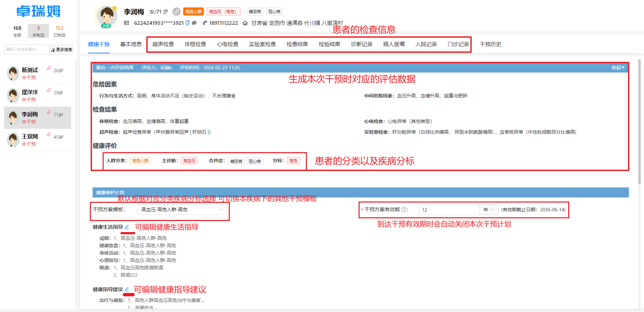
Task: Edit 健康生活指导 with pencil icon
Action: (127, 227)
